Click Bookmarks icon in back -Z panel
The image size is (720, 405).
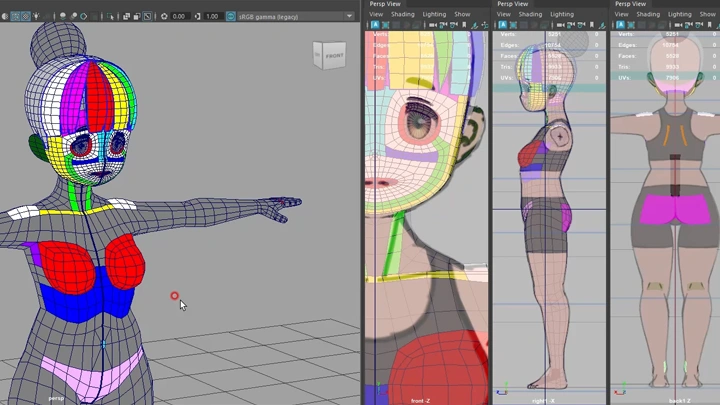pos(709,25)
